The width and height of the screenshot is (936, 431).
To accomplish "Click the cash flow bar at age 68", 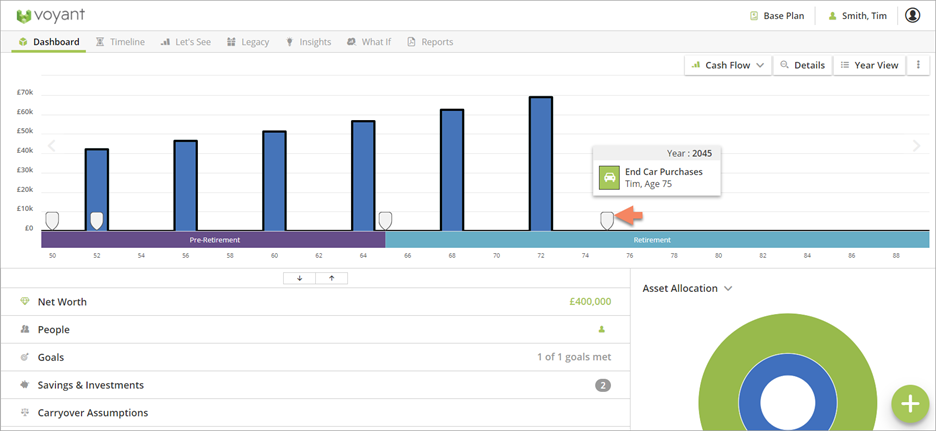I will tap(452, 170).
